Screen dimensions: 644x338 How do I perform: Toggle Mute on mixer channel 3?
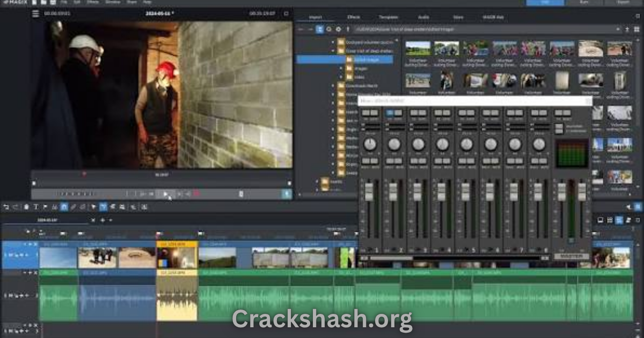pos(422,161)
